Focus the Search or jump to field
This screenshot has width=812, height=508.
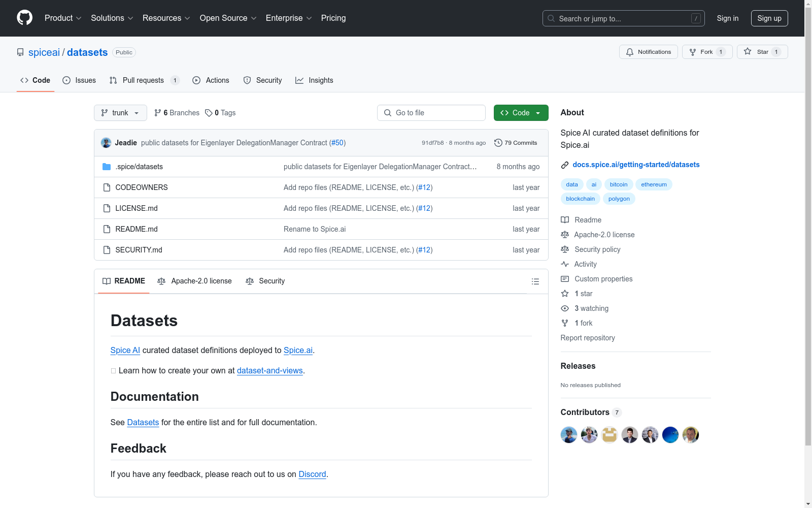pos(624,18)
